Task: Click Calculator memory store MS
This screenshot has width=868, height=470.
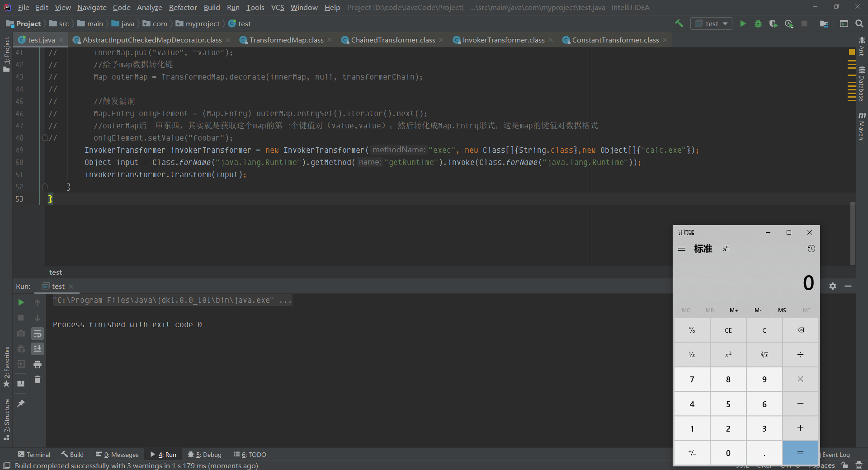Action: (782, 310)
